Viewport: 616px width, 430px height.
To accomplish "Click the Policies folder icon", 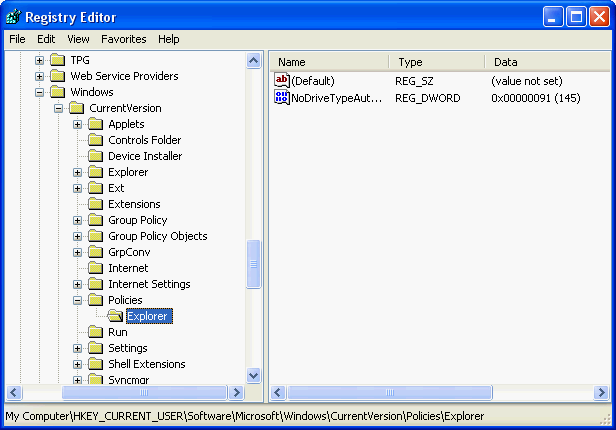I will (95, 300).
